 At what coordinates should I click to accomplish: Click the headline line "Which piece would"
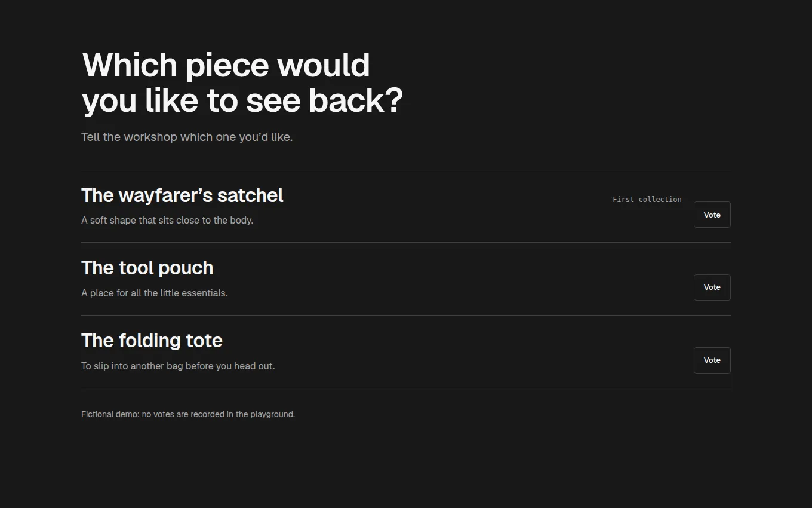[226, 65]
